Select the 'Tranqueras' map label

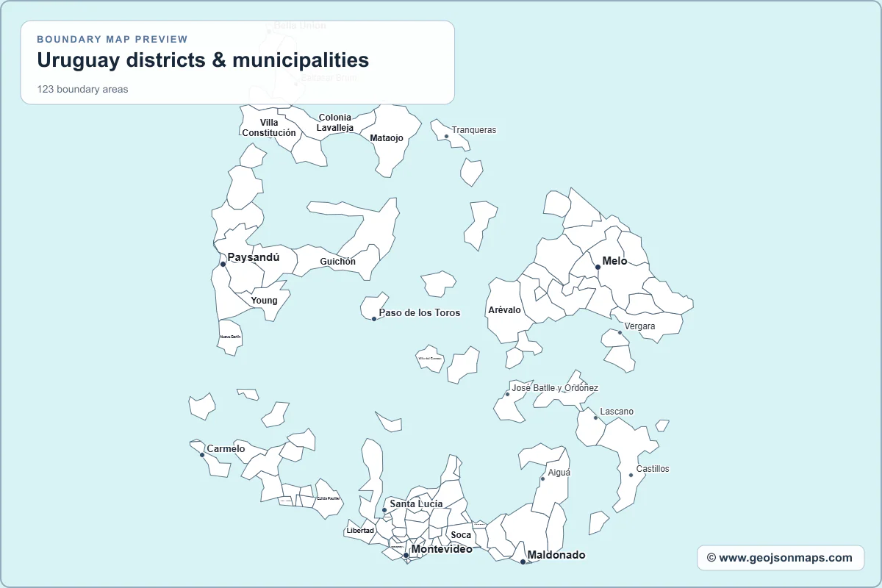tap(474, 130)
